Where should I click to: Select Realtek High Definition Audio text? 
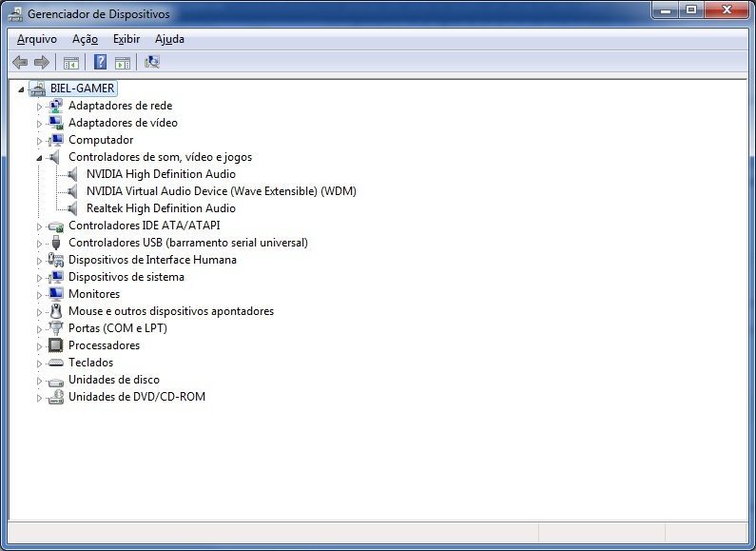pos(161,208)
